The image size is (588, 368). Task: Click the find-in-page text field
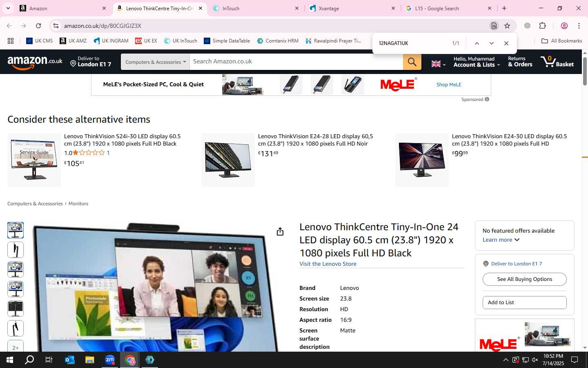point(412,43)
